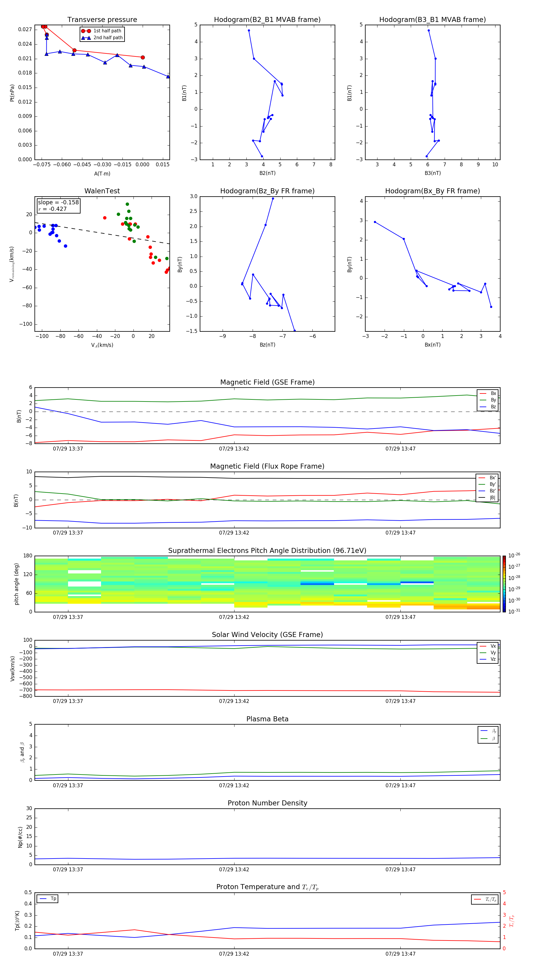This screenshot has height=980, width=535.
Task: Click the 'Hodogram(Bx_By FR frame)' title
Action: pyautogui.click(x=432, y=191)
